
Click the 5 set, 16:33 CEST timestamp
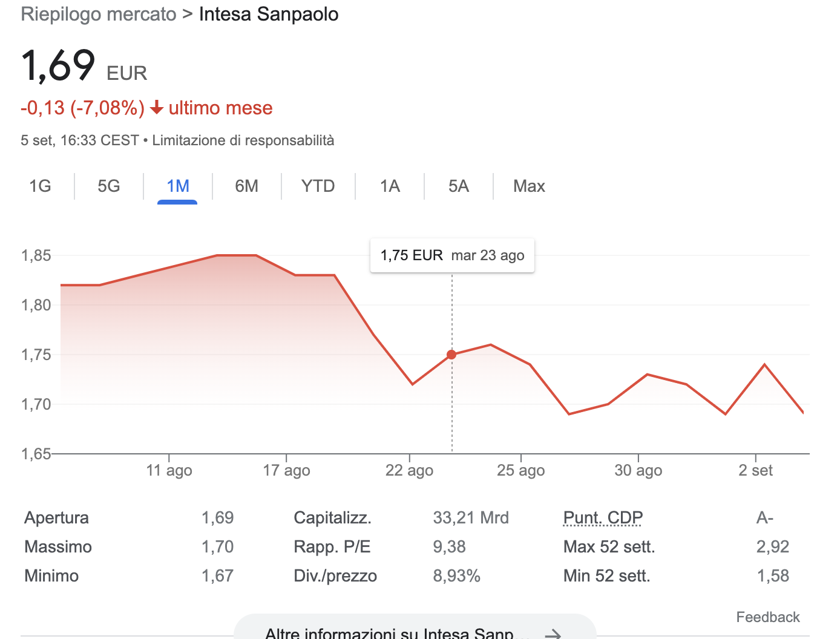[x=80, y=140]
